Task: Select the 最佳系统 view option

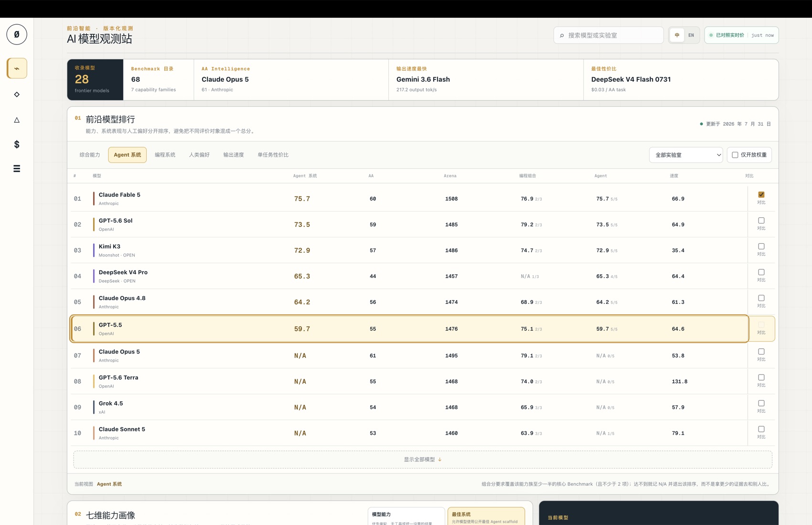Action: 486,516
